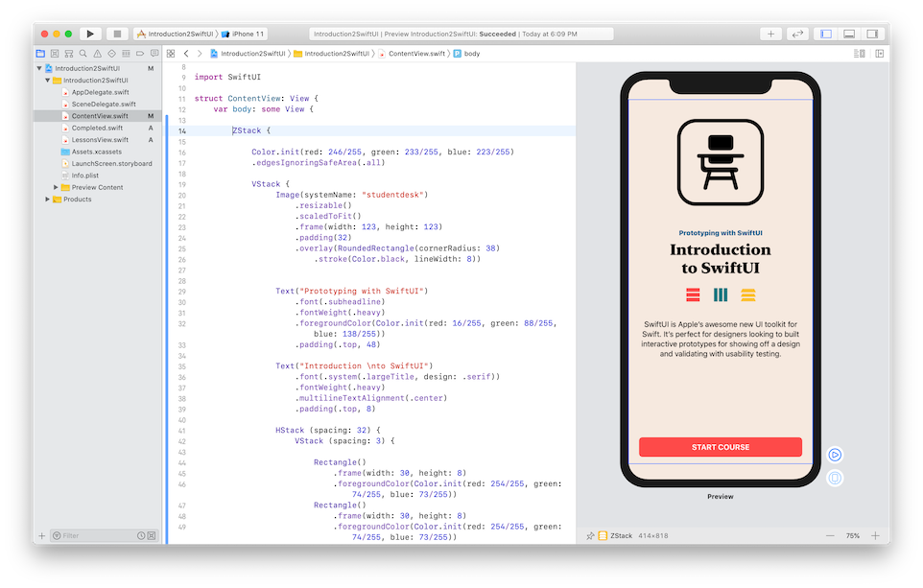
Task: Expand the Preview Content folder
Action: [56, 187]
